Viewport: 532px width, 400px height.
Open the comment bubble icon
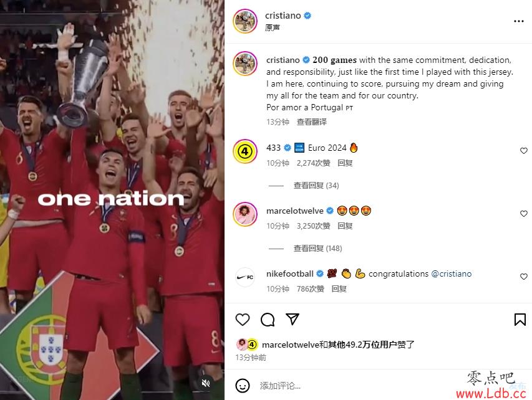(268, 320)
